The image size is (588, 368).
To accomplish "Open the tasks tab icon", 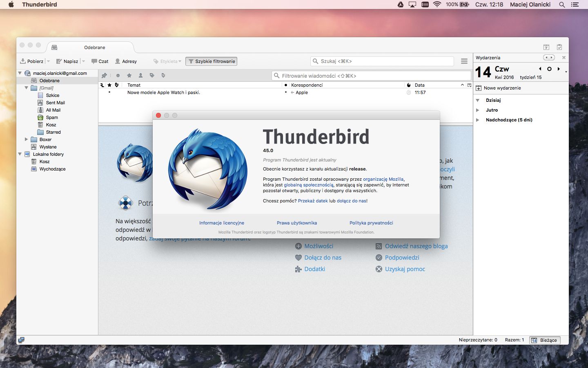I will [x=559, y=47].
